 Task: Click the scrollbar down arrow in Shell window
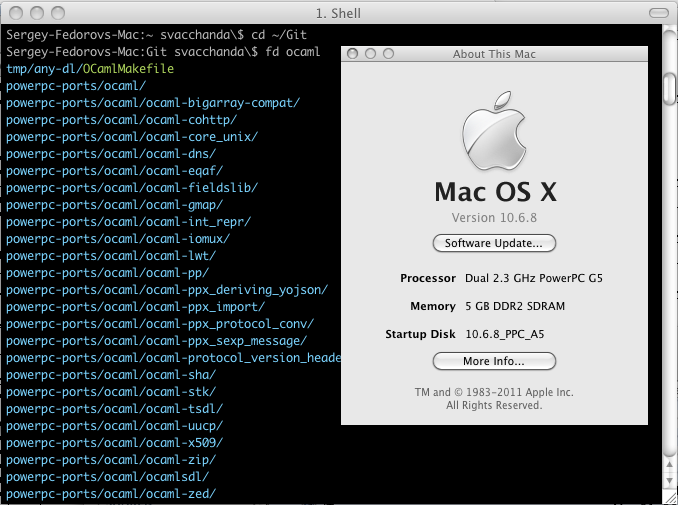[x=670, y=480]
